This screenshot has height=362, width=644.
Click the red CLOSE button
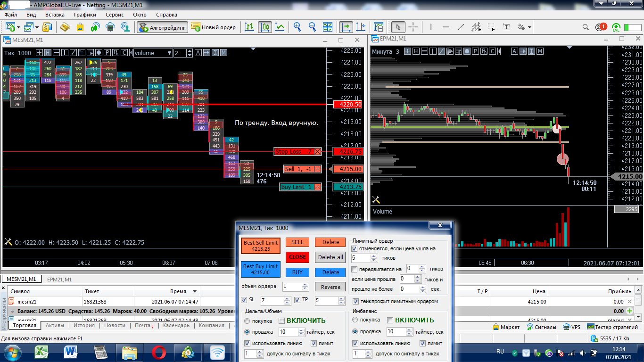pos(297,257)
